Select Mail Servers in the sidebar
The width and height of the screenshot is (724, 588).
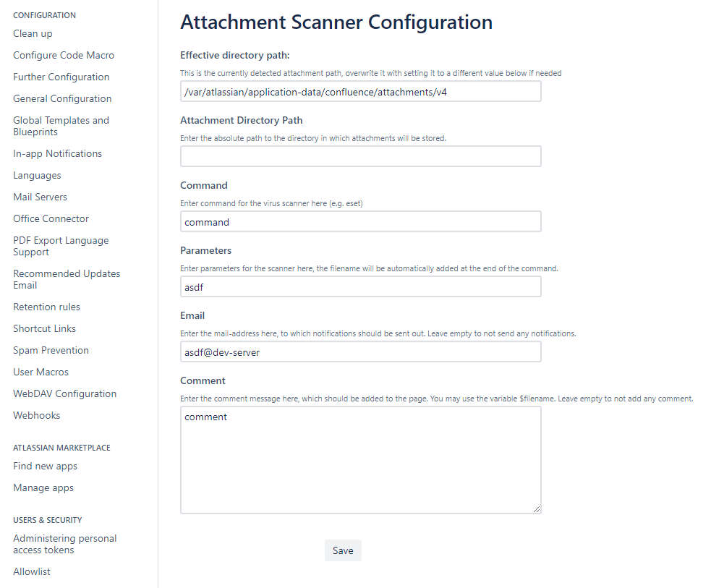[x=40, y=197]
